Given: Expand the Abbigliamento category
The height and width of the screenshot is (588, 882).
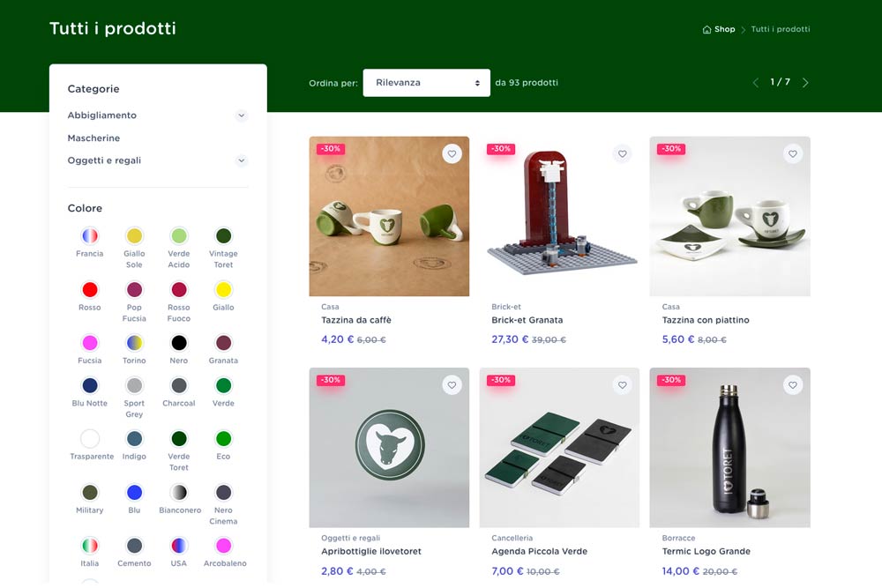Looking at the screenshot, I should click(x=242, y=115).
